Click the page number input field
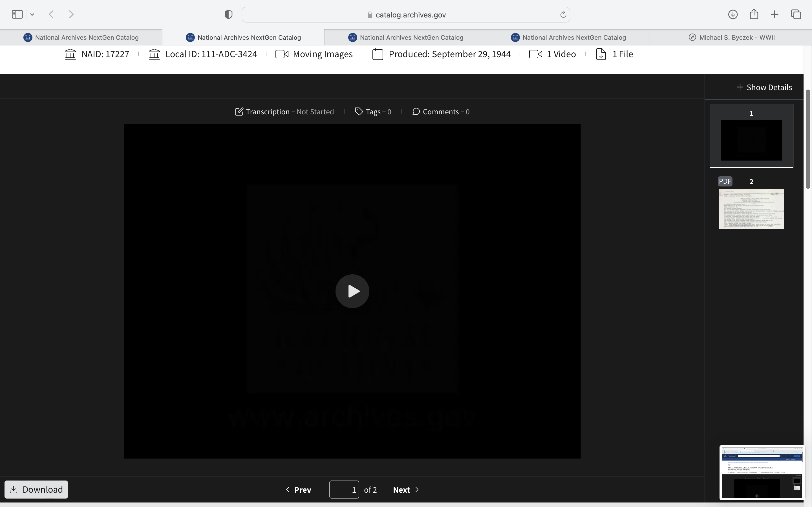812x507 pixels. point(344,490)
